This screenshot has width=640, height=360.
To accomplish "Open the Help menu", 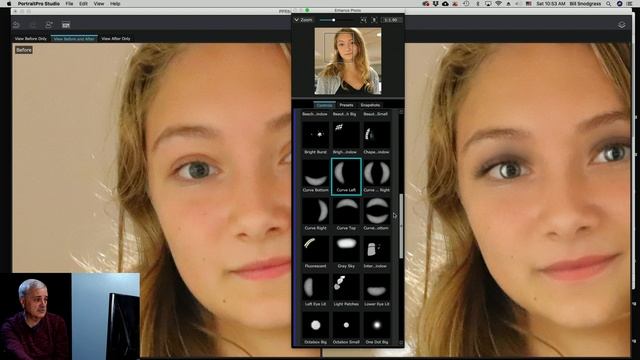I will coord(115,4).
